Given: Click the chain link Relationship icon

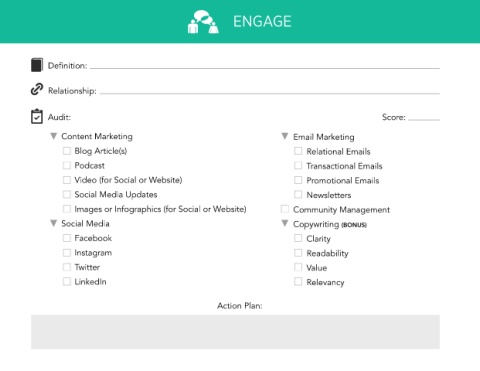Looking at the screenshot, I should pyautogui.click(x=37, y=89).
